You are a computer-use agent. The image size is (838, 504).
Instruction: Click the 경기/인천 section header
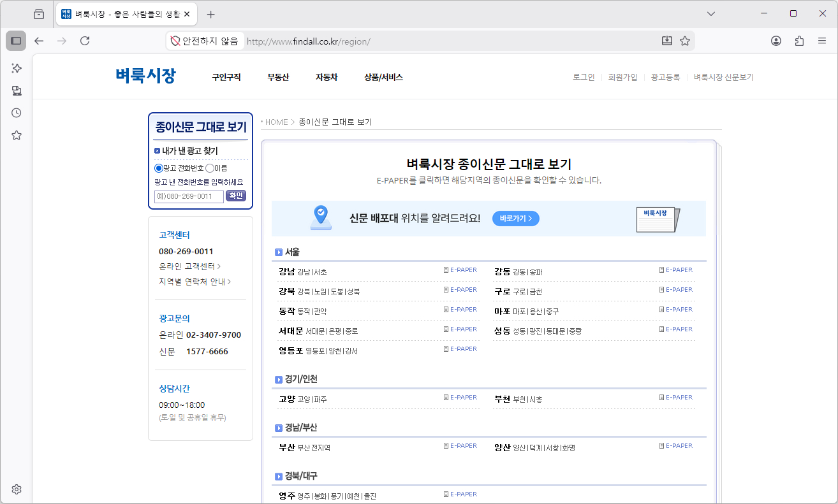[x=297, y=379]
